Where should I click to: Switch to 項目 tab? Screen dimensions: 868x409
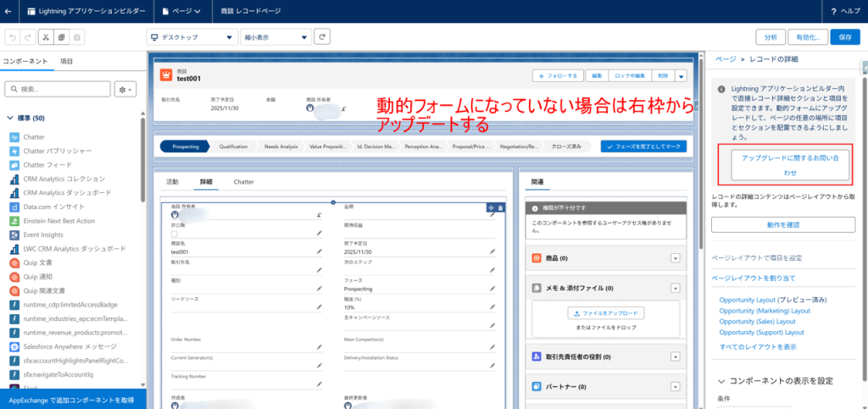(66, 61)
